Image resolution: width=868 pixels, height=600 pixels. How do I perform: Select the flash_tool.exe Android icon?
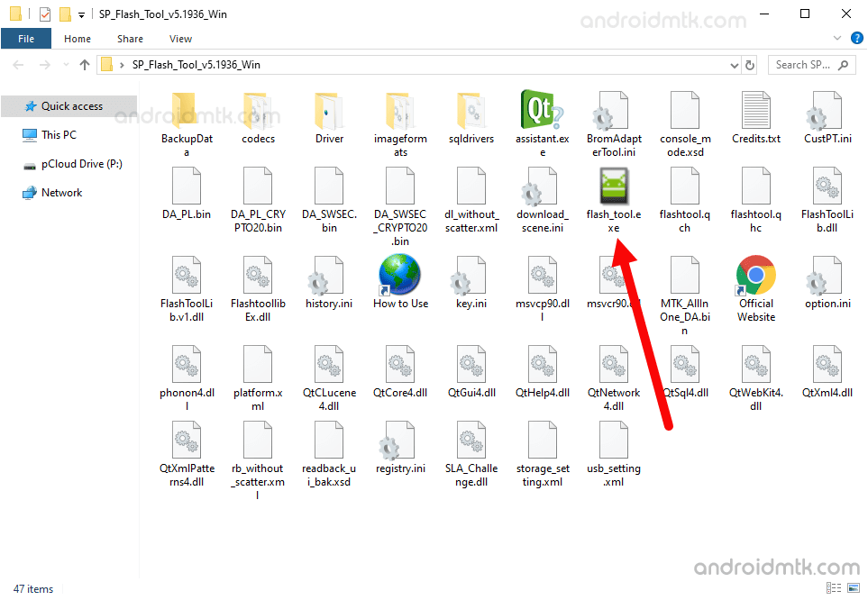[614, 186]
